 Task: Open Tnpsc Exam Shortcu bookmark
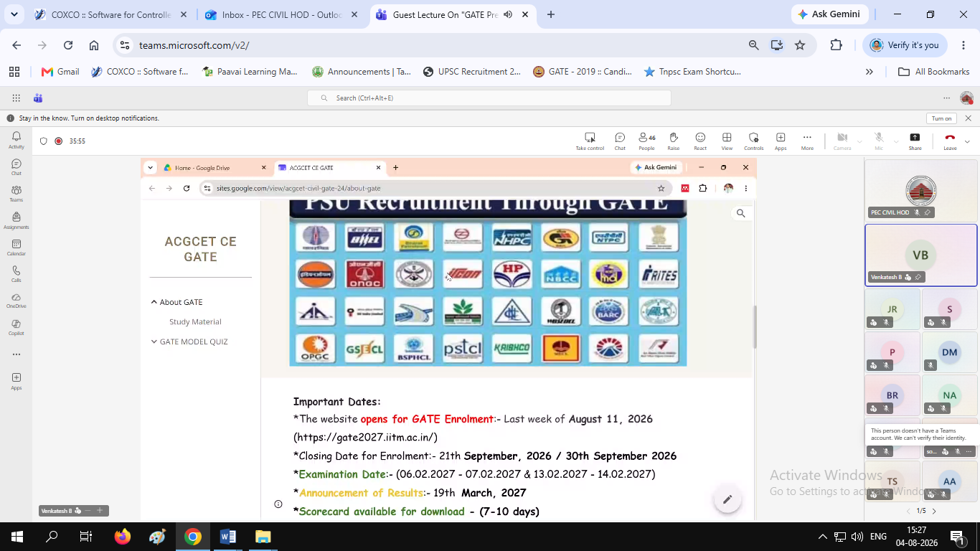pos(692,72)
